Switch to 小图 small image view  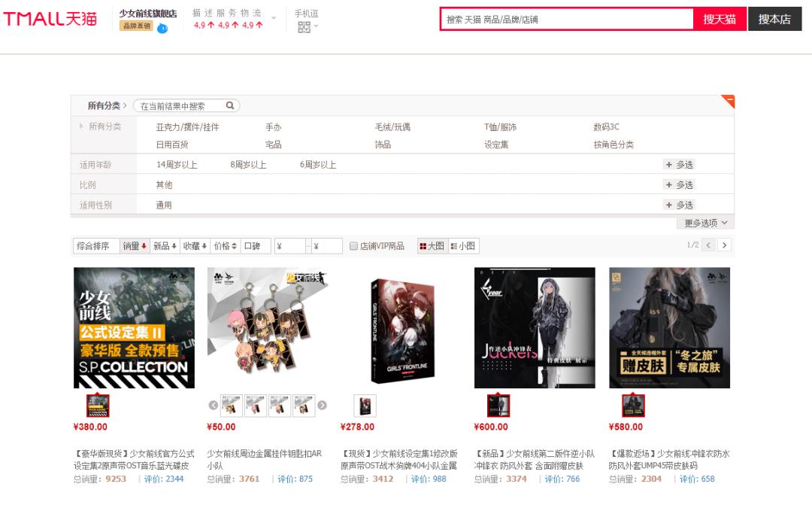[x=464, y=245]
